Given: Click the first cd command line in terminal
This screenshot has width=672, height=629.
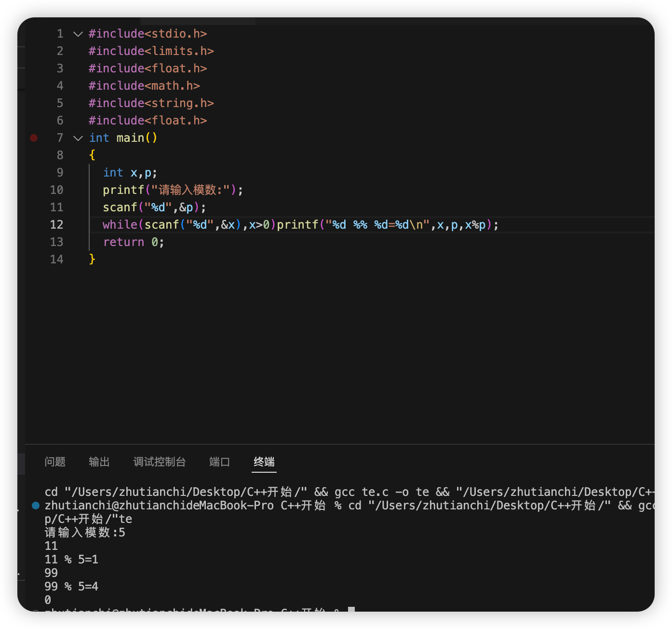Looking at the screenshot, I should [x=349, y=492].
